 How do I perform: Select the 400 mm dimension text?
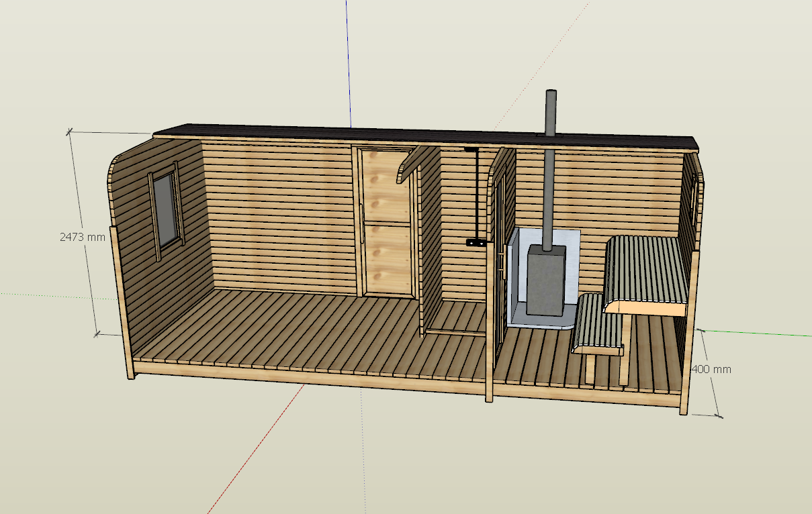coord(711,369)
